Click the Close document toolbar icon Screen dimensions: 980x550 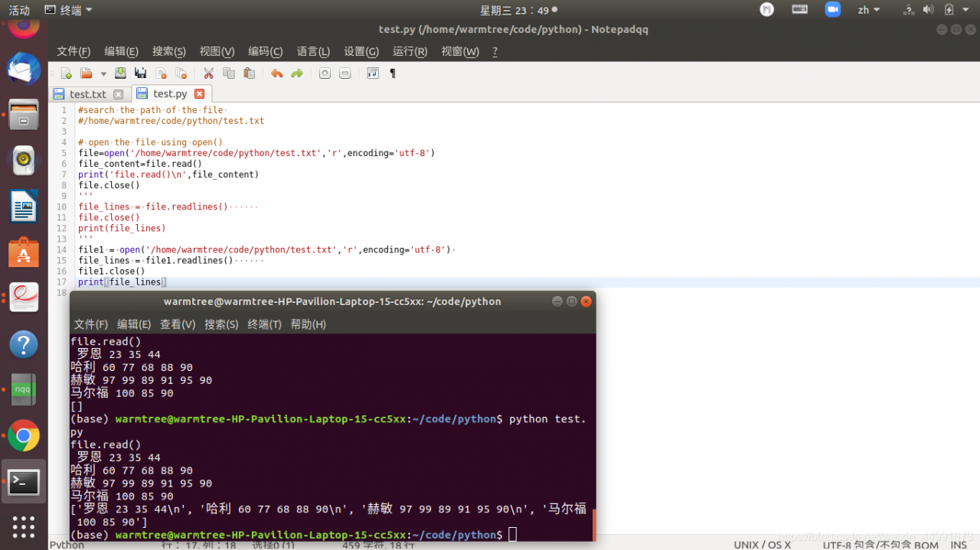161,73
